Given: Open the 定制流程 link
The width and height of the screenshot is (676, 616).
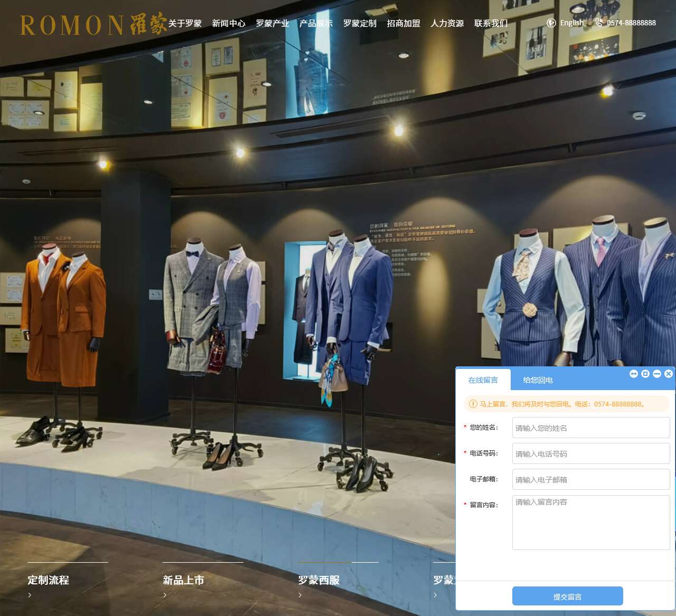Looking at the screenshot, I should click(49, 580).
